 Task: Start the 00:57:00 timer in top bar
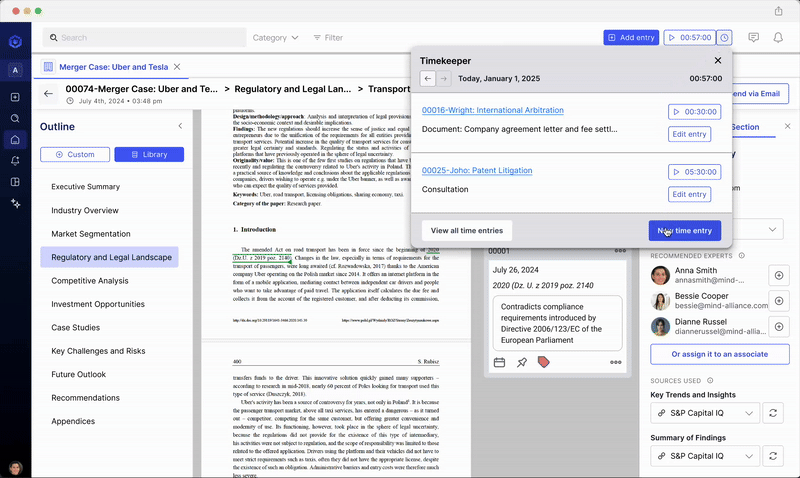pyautogui.click(x=690, y=37)
